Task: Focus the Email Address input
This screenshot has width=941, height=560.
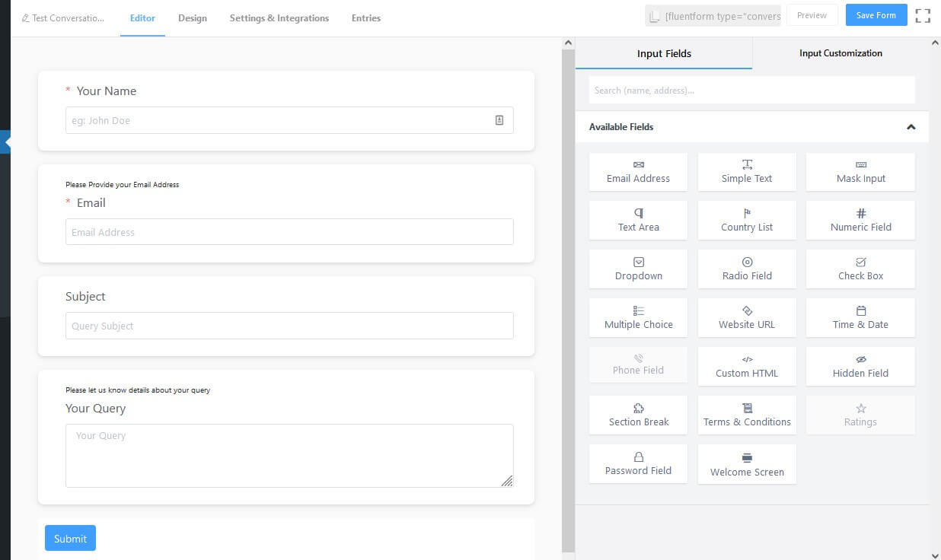Action: [289, 232]
